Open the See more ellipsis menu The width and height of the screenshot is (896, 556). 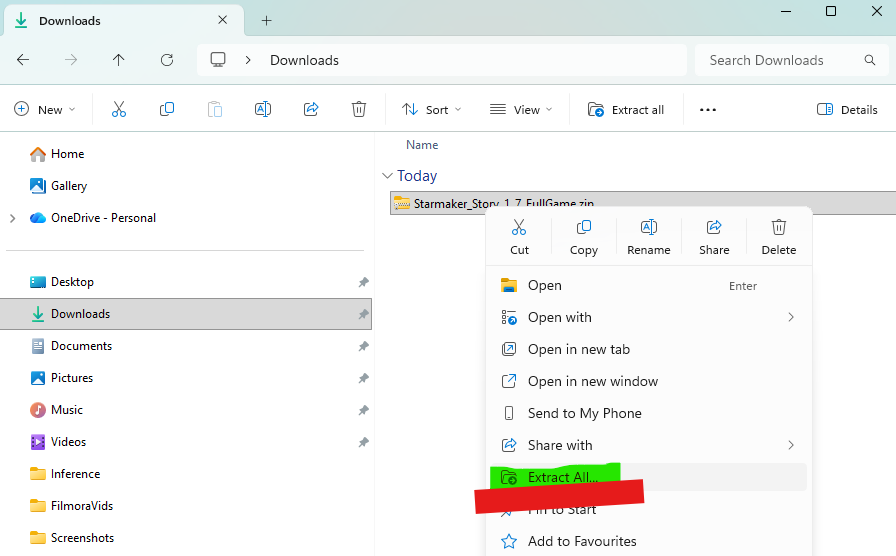[707, 110]
